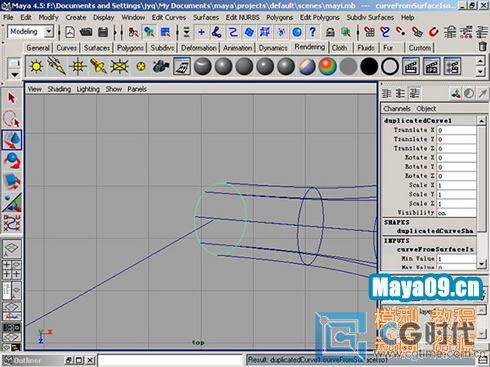The image size is (490, 367).
Task: Assign the black surface shader
Action: click(369, 66)
